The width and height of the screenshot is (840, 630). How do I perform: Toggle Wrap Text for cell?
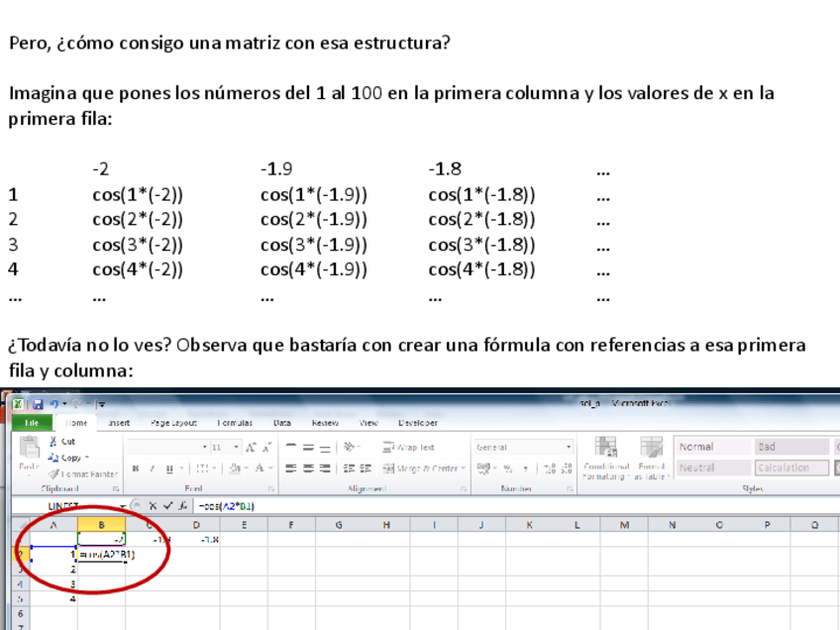[409, 448]
